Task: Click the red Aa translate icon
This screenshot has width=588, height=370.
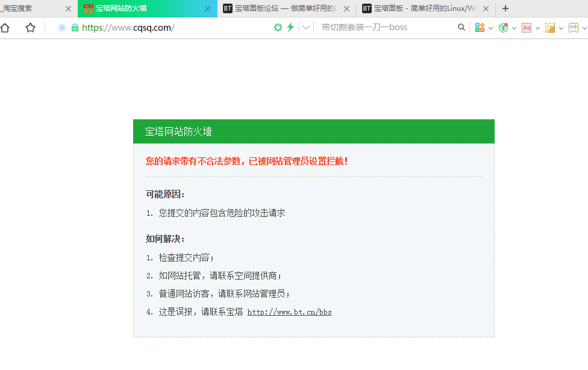Action: point(527,28)
